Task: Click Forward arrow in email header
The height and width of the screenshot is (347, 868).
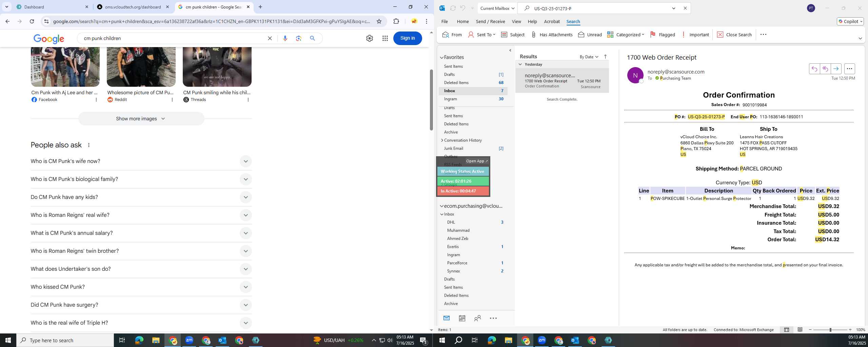Action: [836, 69]
